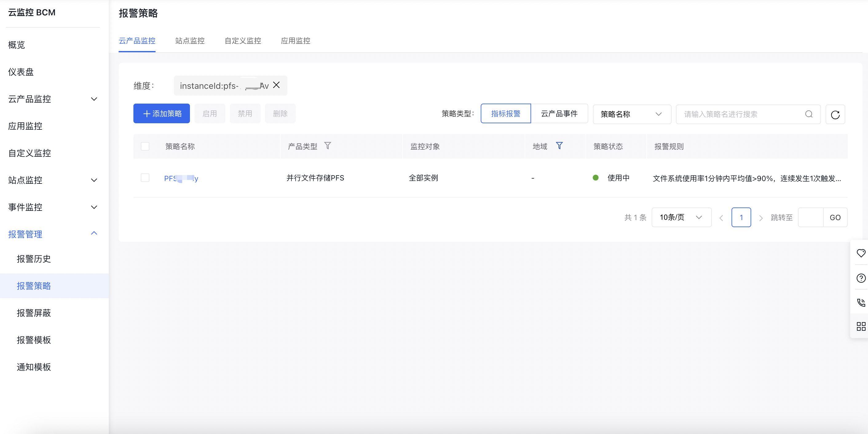Click the heart feedback icon
Screen dimensions: 868x434
pyautogui.click(x=861, y=253)
